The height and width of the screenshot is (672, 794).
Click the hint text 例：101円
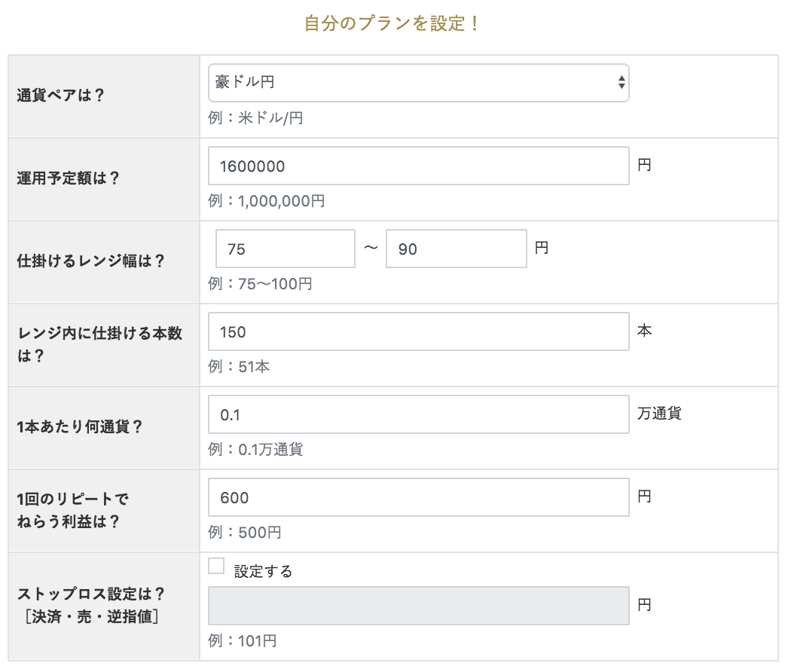pos(243,641)
